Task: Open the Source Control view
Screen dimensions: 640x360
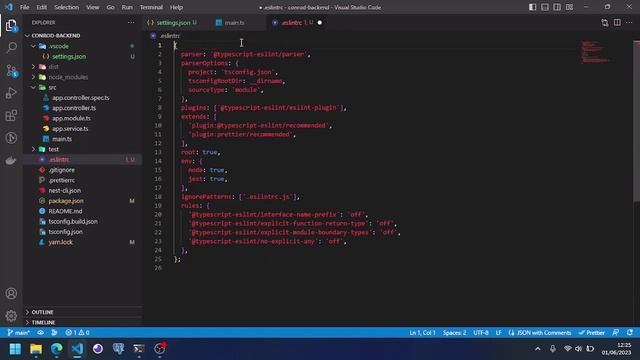Action: pyautogui.click(x=11, y=71)
